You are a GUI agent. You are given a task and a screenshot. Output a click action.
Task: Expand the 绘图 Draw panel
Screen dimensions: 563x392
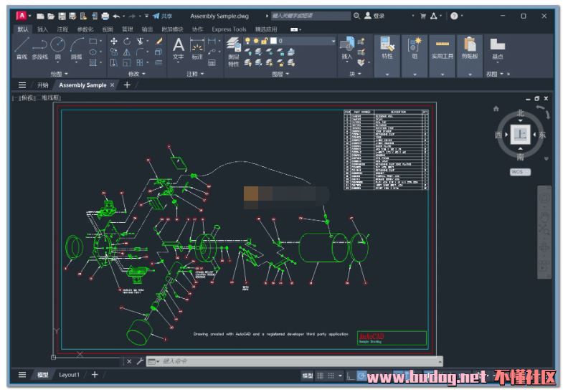click(59, 74)
